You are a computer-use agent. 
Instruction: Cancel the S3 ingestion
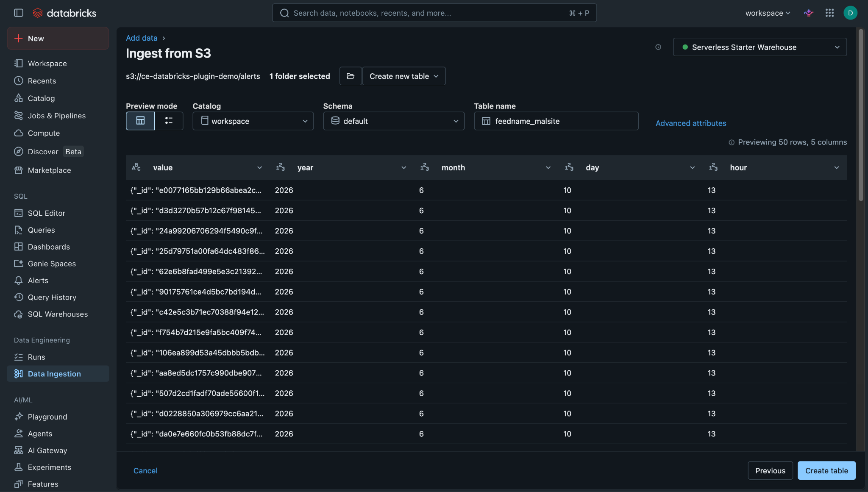[x=145, y=471]
